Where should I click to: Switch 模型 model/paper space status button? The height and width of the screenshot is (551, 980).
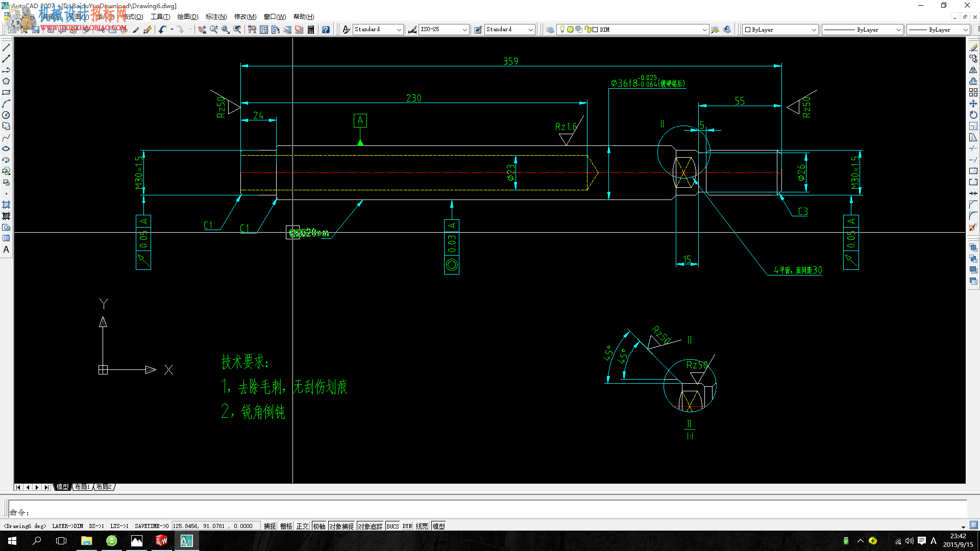pyautogui.click(x=438, y=526)
